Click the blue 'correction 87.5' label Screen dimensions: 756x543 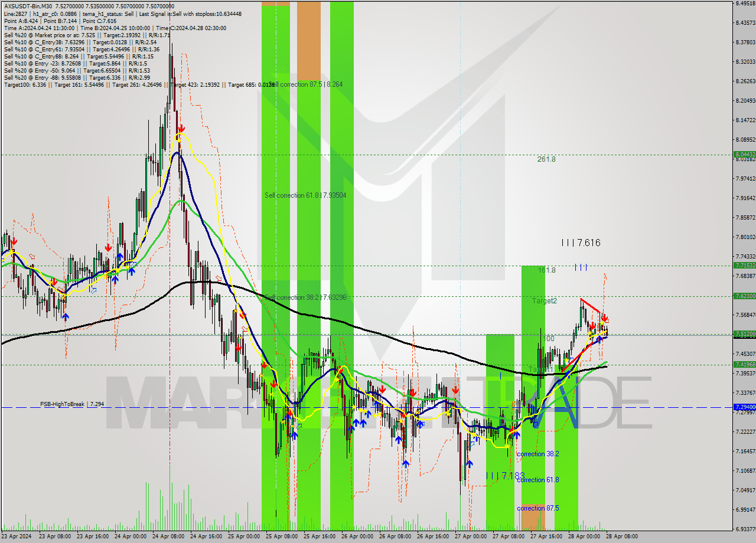click(x=537, y=508)
